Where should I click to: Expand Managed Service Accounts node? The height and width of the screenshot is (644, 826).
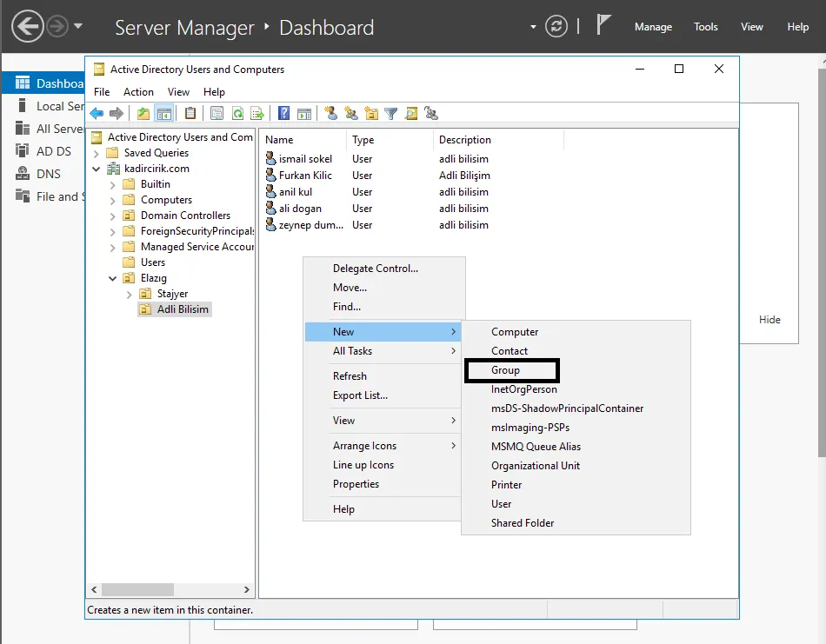coord(113,248)
